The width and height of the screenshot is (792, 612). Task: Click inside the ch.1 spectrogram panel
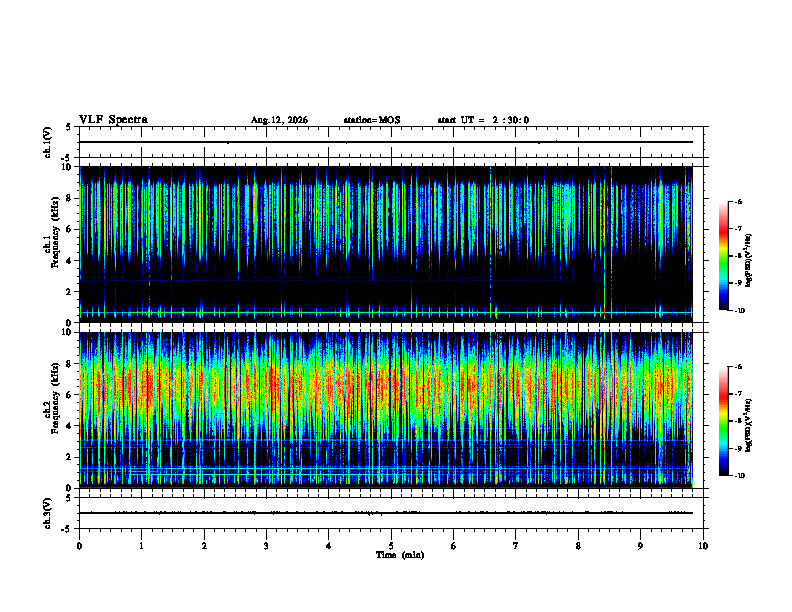tap(386, 244)
